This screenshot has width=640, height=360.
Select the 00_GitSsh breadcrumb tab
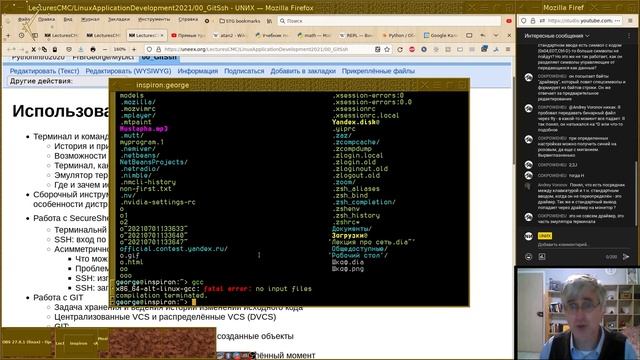tap(159, 58)
